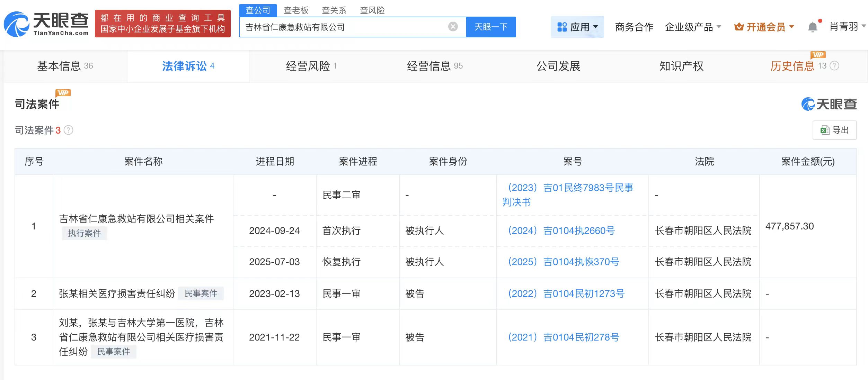Click the 进程日期 column header

[275, 161]
